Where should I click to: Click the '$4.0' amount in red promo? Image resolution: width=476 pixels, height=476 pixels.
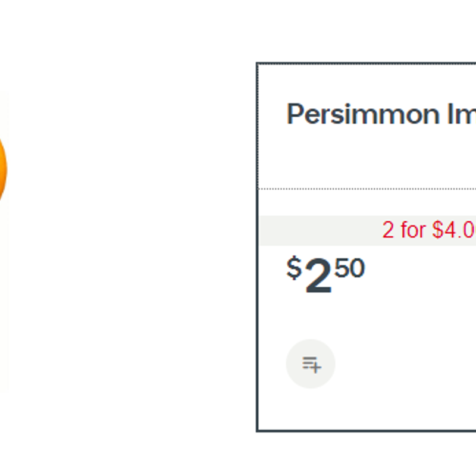pyautogui.click(x=454, y=230)
